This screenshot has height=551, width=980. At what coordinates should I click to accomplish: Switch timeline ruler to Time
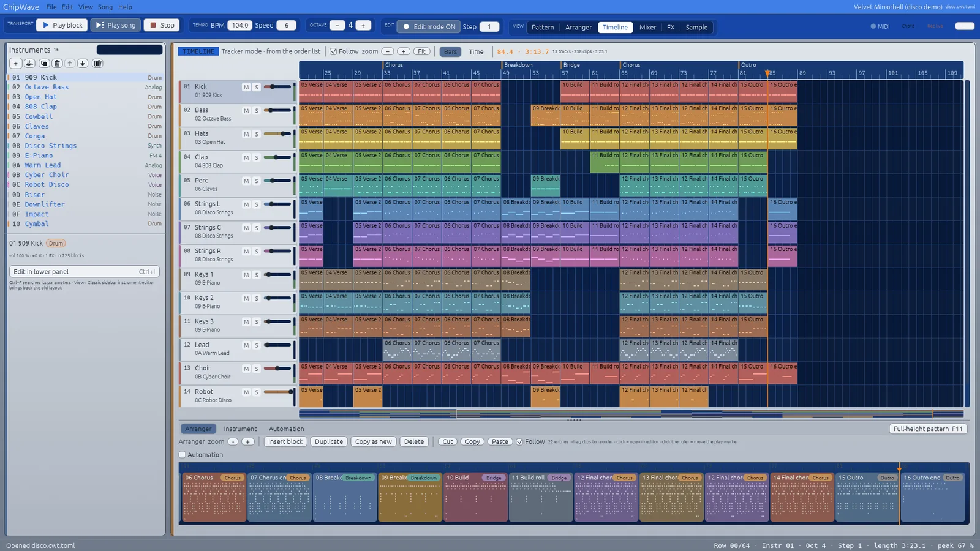[x=476, y=51]
